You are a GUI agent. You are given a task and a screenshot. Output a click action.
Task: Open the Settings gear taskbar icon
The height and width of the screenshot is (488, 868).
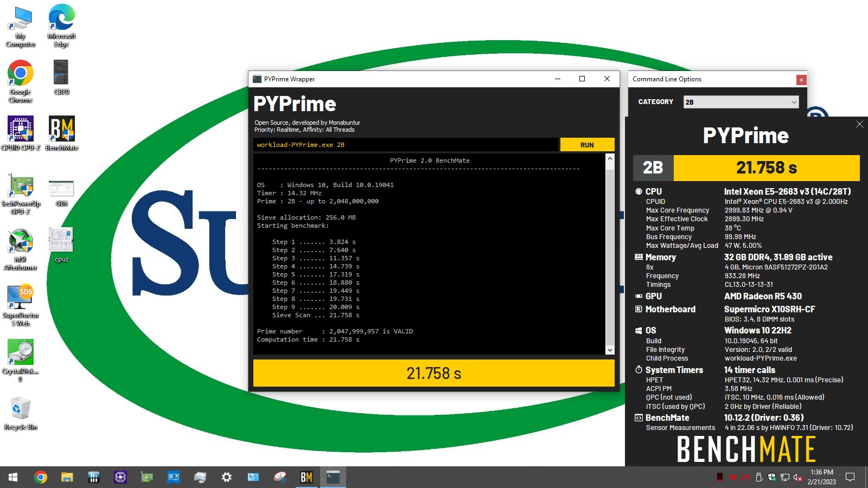coord(226,477)
